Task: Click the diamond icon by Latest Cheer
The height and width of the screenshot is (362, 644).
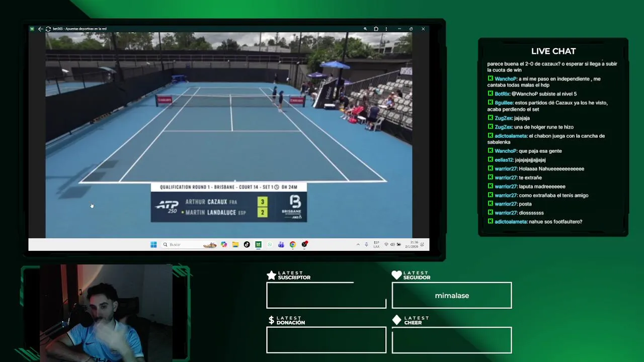Action: (x=396, y=320)
